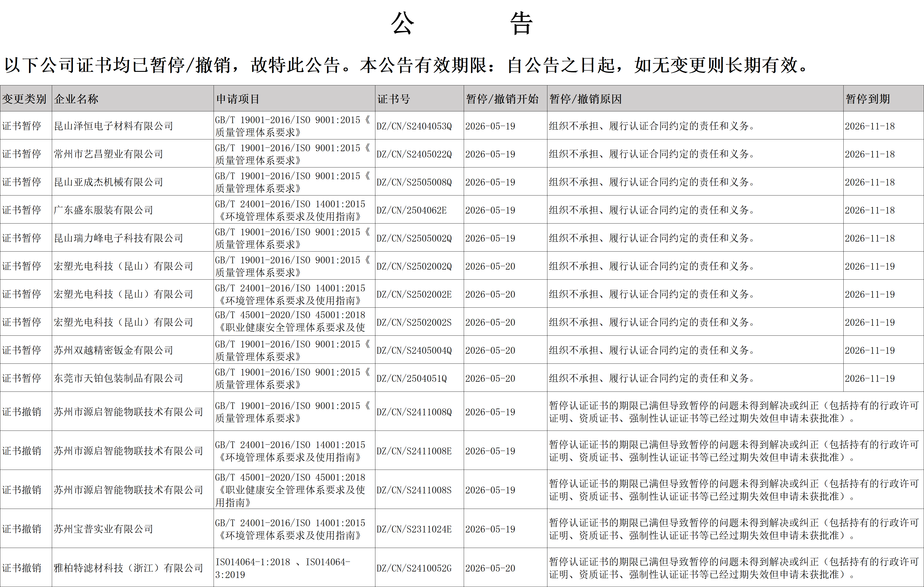Image resolution: width=924 pixels, height=587 pixels.
Task: Click certificate number DZ/CN/S2502002Q
Action: [414, 266]
